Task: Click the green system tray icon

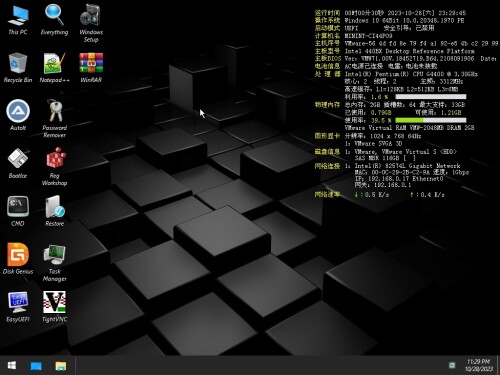Action: pos(452,366)
